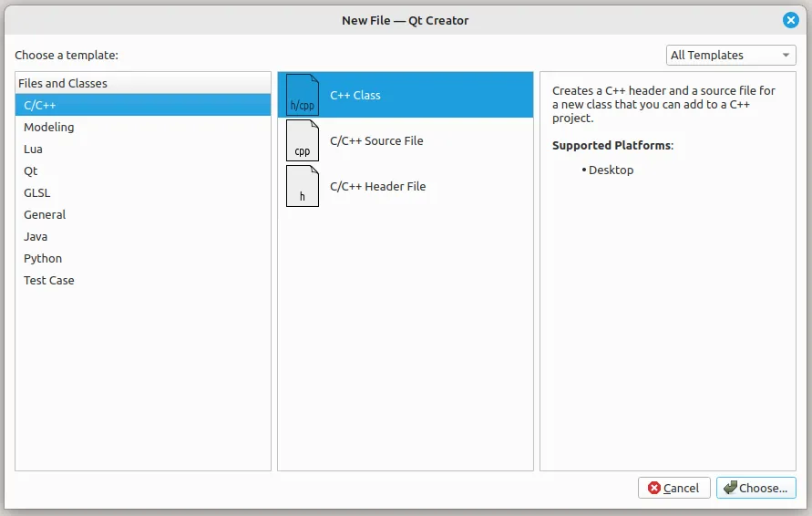The height and width of the screenshot is (516, 812).
Task: Select the Java category
Action: point(143,236)
